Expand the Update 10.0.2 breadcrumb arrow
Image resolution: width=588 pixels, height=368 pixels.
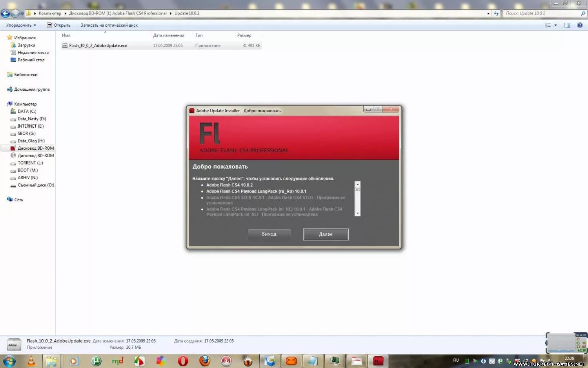click(171, 13)
